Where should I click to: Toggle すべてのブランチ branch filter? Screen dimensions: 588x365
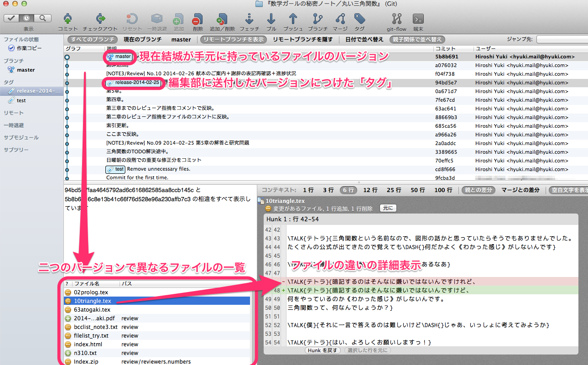93,40
